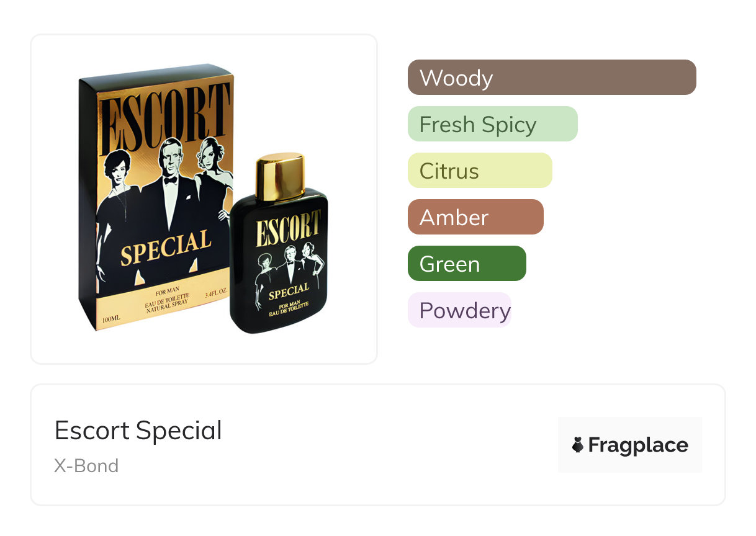
Task: Click the X-Bond brand link
Action: tap(86, 466)
